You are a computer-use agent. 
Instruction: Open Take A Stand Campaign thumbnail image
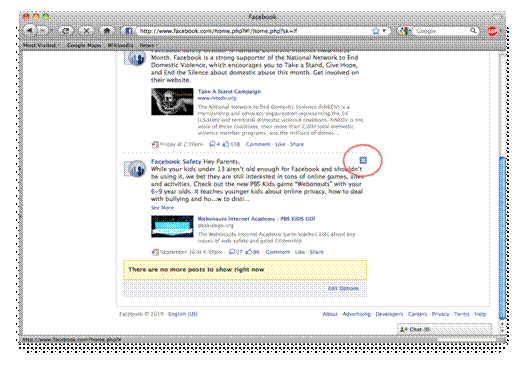pyautogui.click(x=172, y=102)
